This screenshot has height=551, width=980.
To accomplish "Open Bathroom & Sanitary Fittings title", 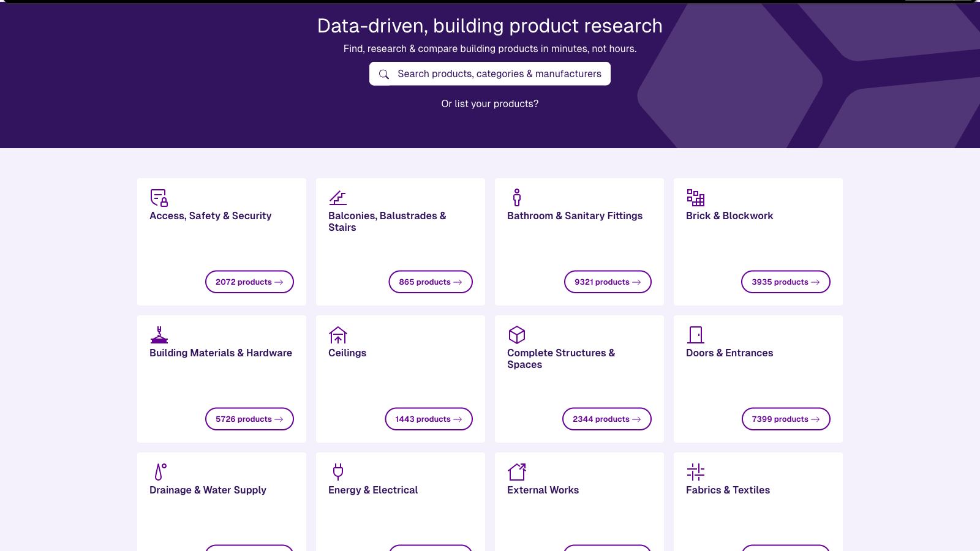I will 575,216.
